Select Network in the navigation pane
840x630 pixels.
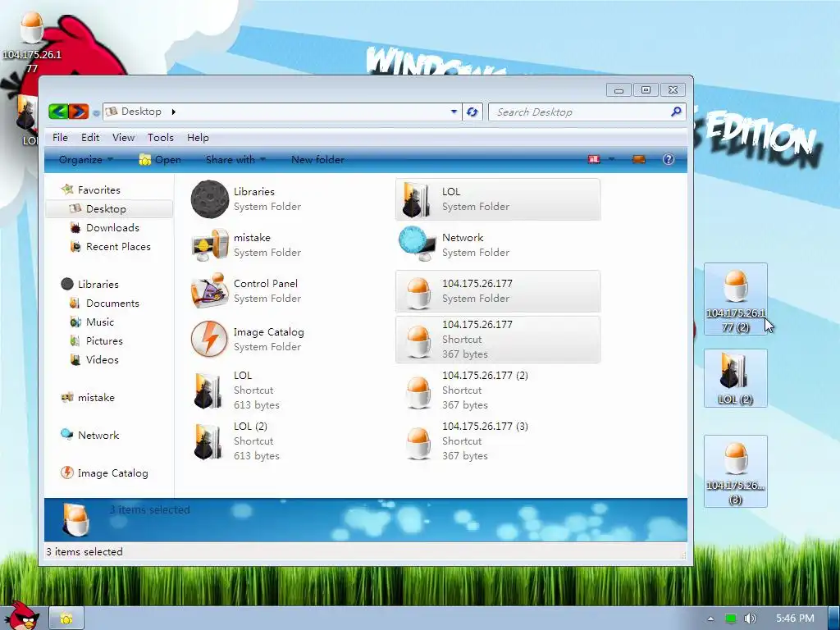click(89, 435)
